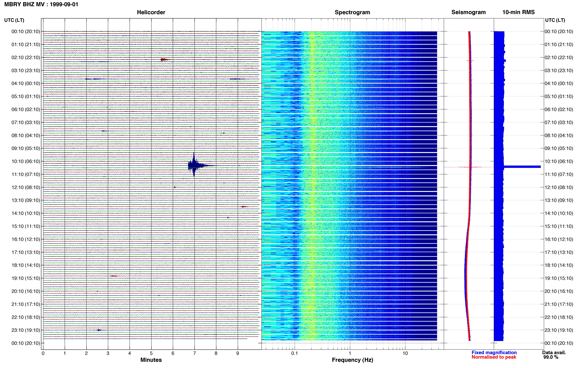Click the 01:10 (21:10) label on the helicorder axis
Viewport: 588px width, 368px height.
tap(26, 45)
